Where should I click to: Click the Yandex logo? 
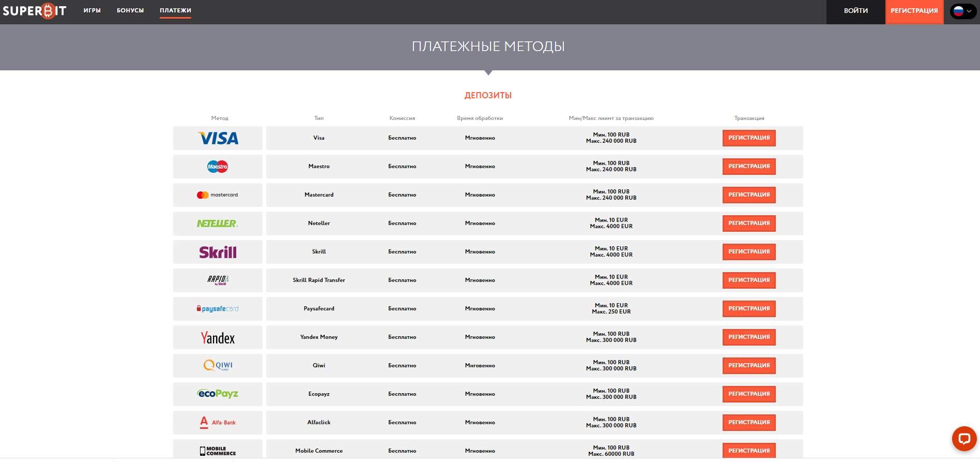[218, 338]
